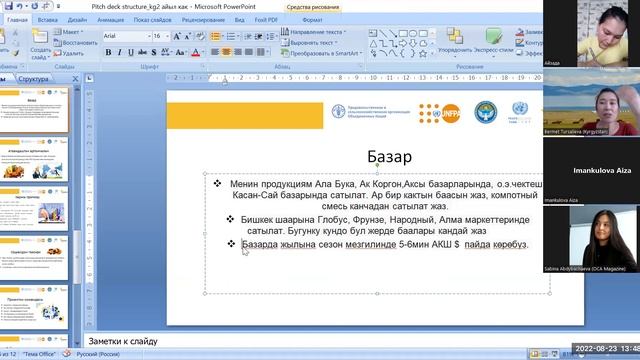Expand the Создать слайд dropdown arrow
This screenshot has height=360, width=640.
click(x=49, y=58)
